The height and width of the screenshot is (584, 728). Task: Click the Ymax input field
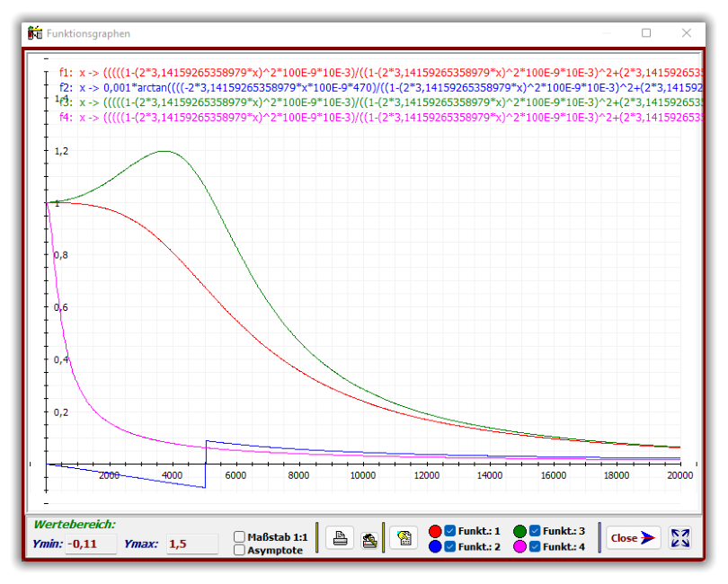[x=191, y=544]
